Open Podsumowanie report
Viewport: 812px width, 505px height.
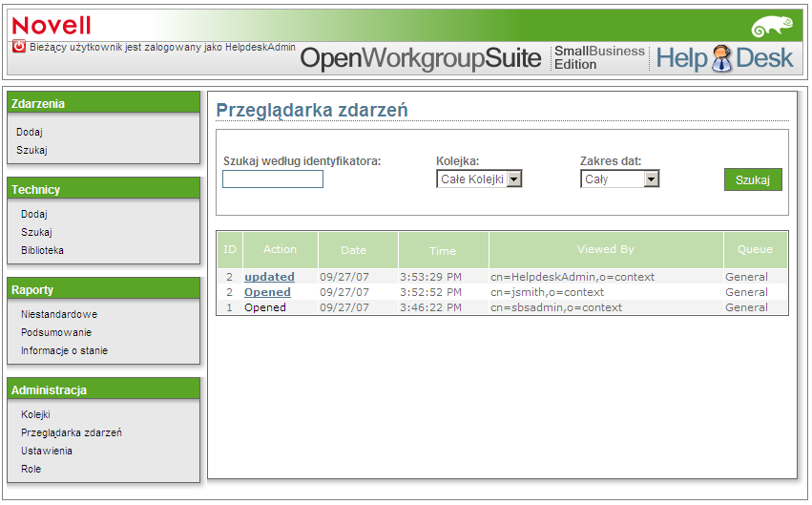[x=56, y=332]
